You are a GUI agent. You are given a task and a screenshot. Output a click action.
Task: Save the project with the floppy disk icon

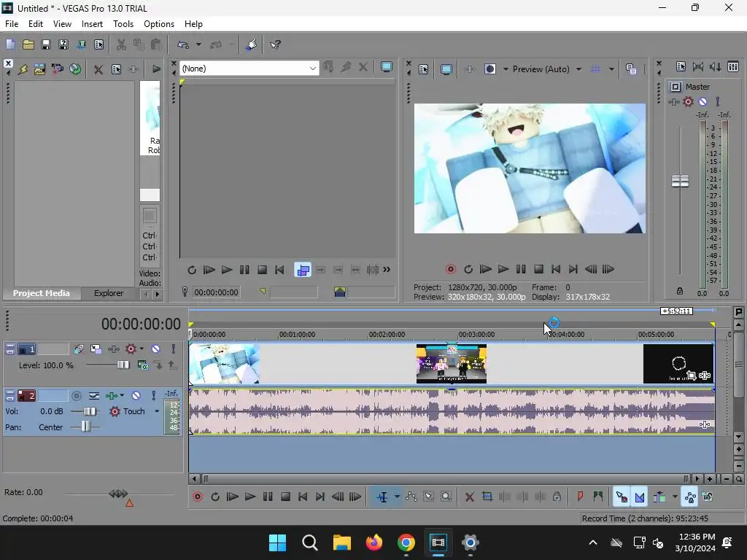46,44
